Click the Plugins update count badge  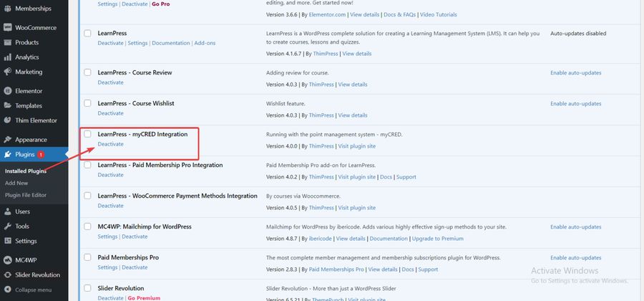(x=41, y=155)
